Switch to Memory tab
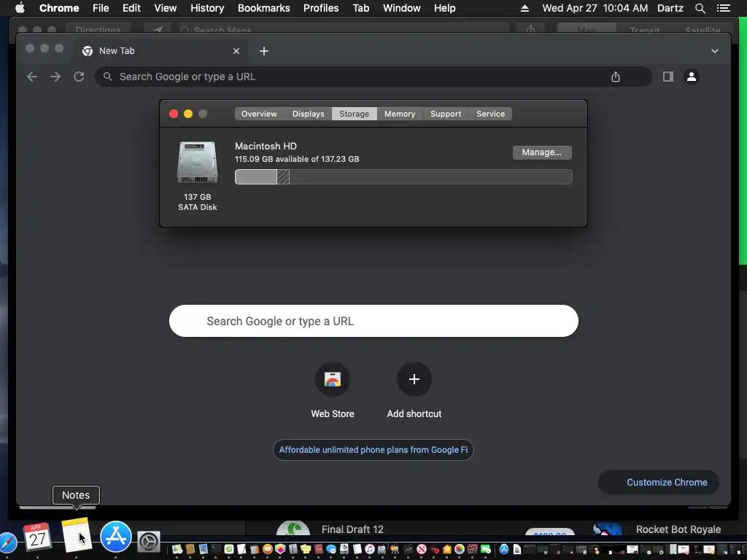This screenshot has width=747, height=560. pos(400,114)
